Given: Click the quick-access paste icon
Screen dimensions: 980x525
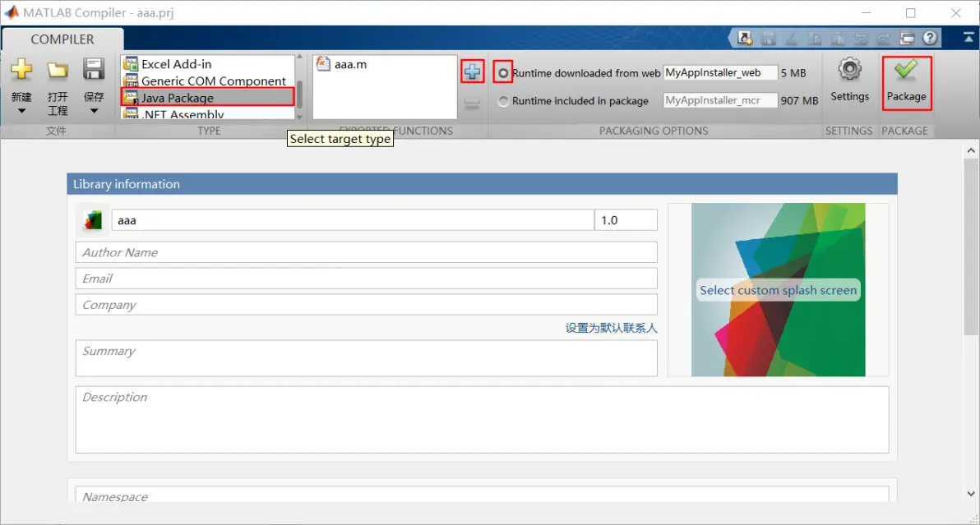Looking at the screenshot, I should [x=838, y=38].
